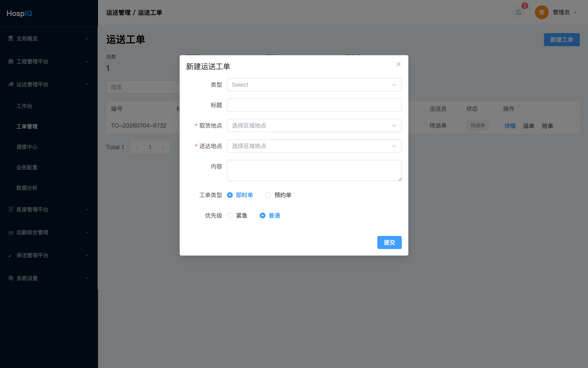
Task: Open the 管理员 account dropdown arrow
Action: (575, 13)
